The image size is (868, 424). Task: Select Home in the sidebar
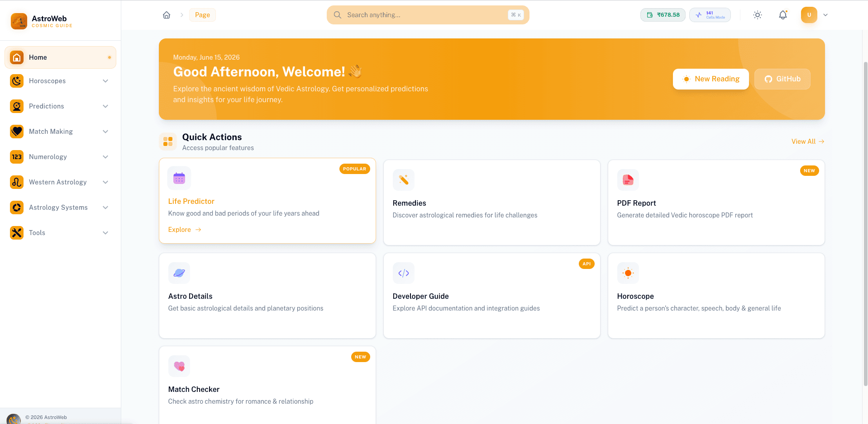pyautogui.click(x=60, y=57)
